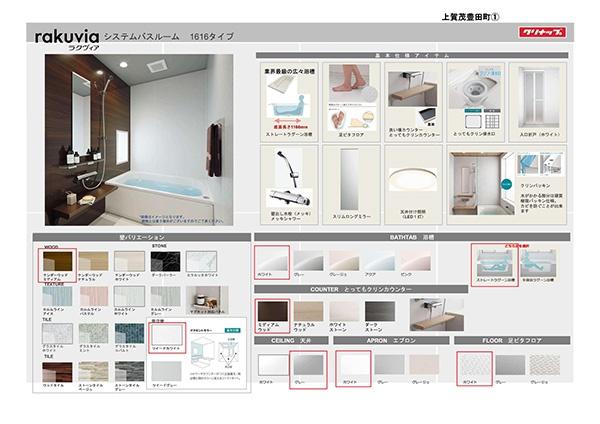Select the black marble stone wall swatch
This screenshot has width=600, height=424.
pyautogui.click(x=165, y=261)
